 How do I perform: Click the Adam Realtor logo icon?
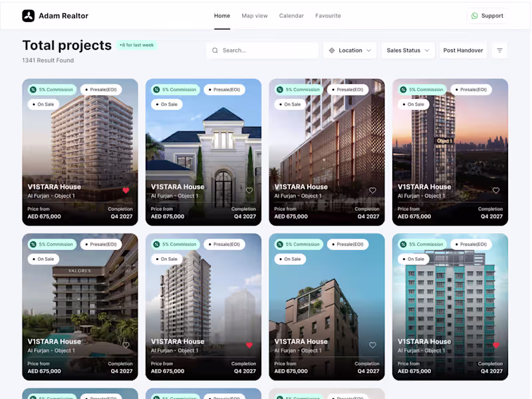click(29, 15)
